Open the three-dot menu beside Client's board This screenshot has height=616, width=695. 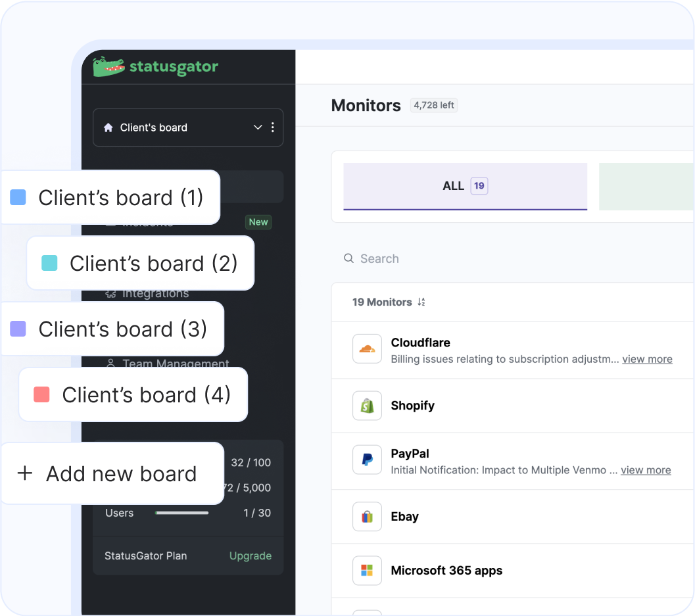(x=273, y=128)
